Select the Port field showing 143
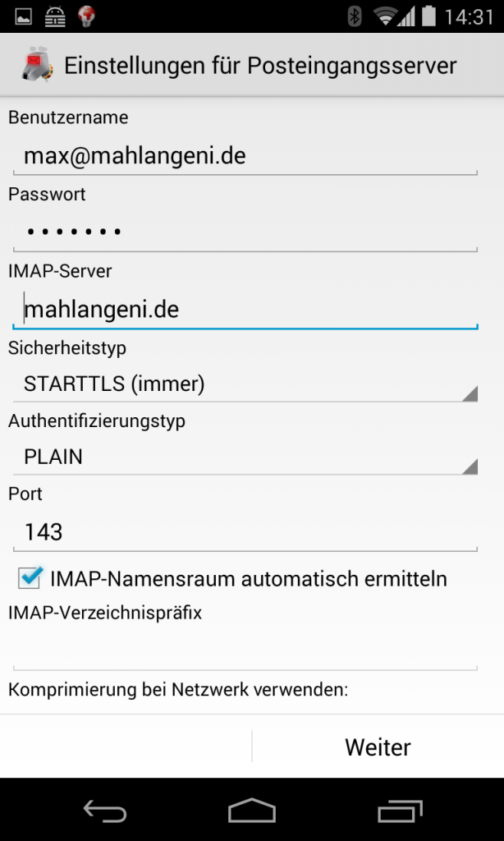Viewport: 504px width, 841px height. point(245,532)
